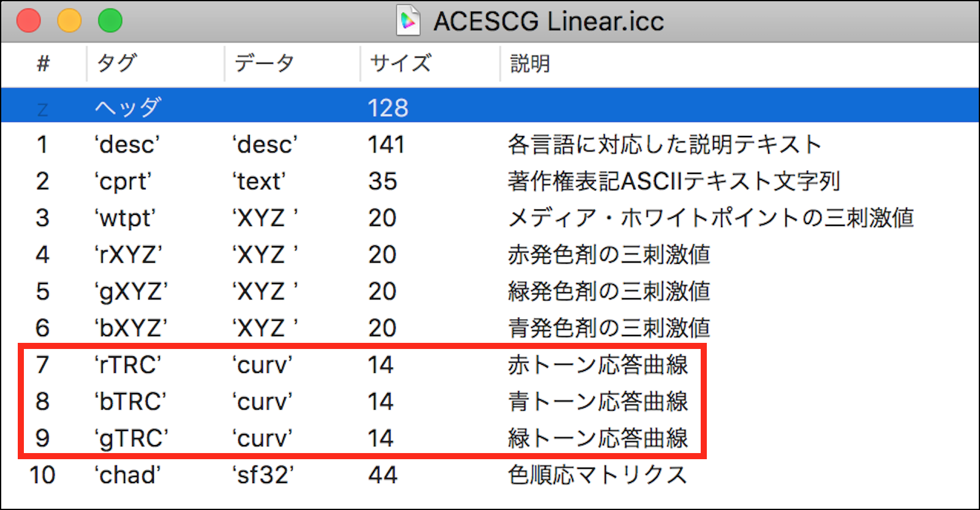This screenshot has width=980, height=510.
Task: Select the 'cprt' tag row
Action: point(123,182)
